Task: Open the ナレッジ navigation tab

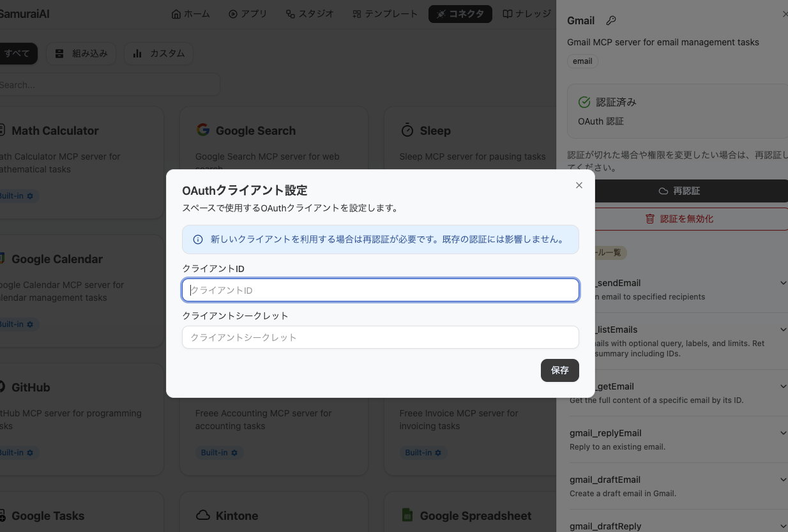Action: coord(526,14)
